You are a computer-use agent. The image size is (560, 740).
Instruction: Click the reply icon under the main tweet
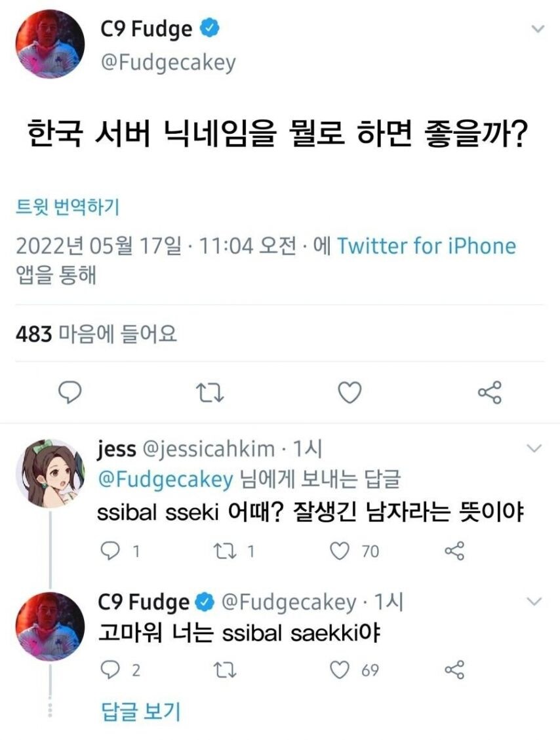click(69, 392)
